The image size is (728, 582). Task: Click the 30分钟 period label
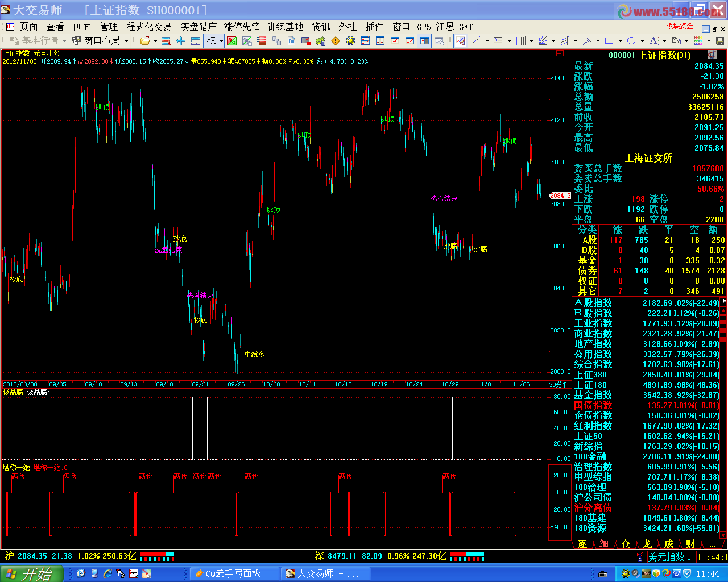click(559, 385)
